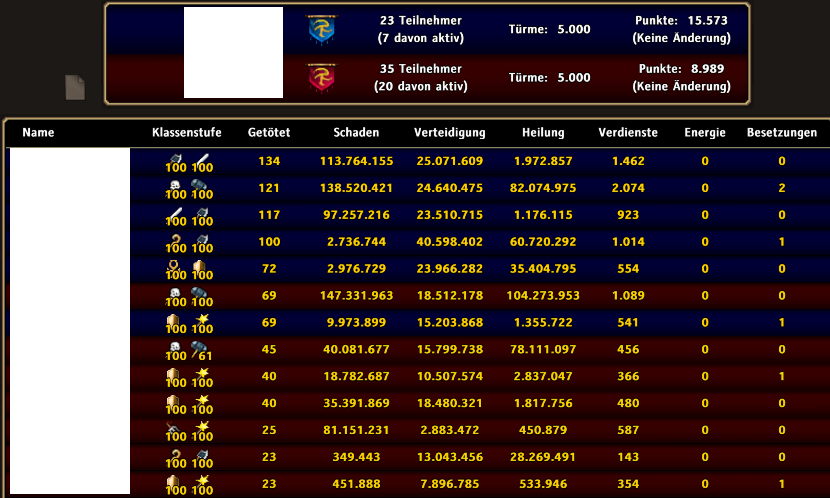Image resolution: width=830 pixels, height=498 pixels.
Task: Click the 'Punkte: 15.573' score text
Action: pos(681,20)
